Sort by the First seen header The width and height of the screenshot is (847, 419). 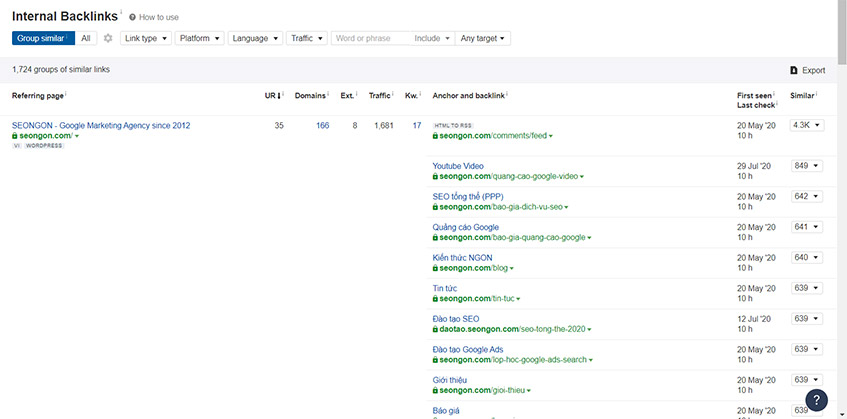click(756, 96)
